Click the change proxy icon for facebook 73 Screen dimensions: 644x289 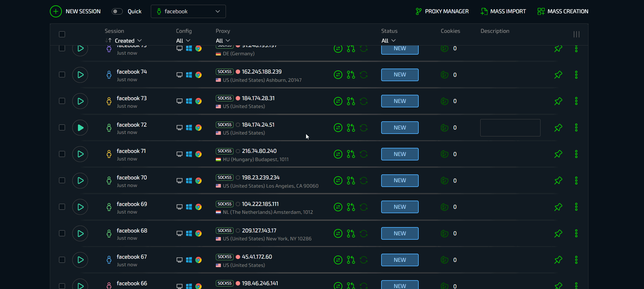(338, 101)
